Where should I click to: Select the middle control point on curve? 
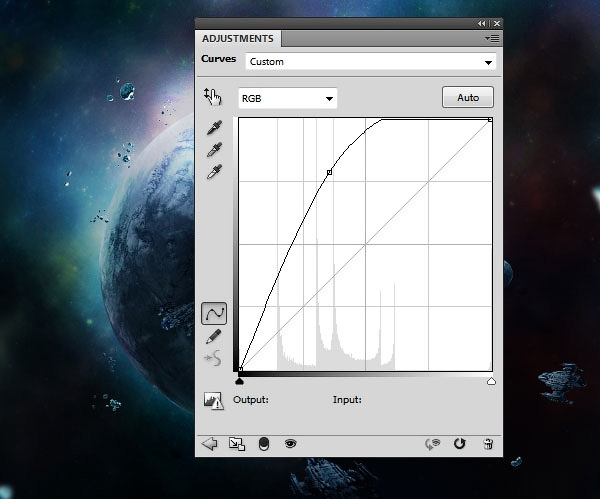click(329, 173)
